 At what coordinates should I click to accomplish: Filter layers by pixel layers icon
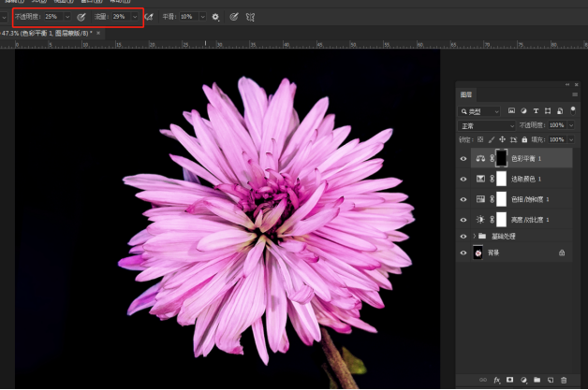tap(511, 111)
